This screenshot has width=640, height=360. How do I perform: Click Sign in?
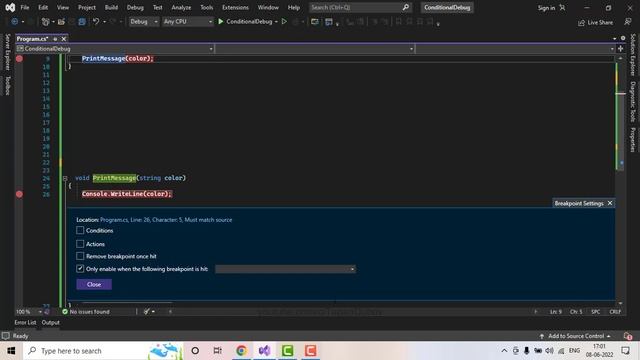pyautogui.click(x=546, y=8)
